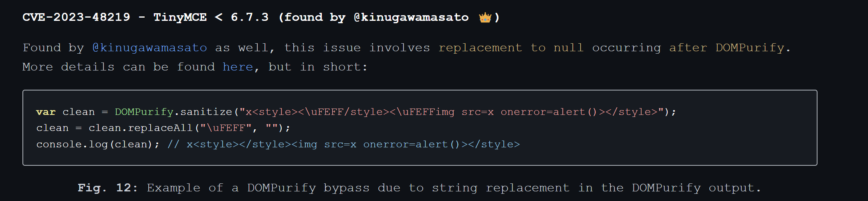
Task: Click the word "occurring" in paragraph
Action: tap(626, 48)
